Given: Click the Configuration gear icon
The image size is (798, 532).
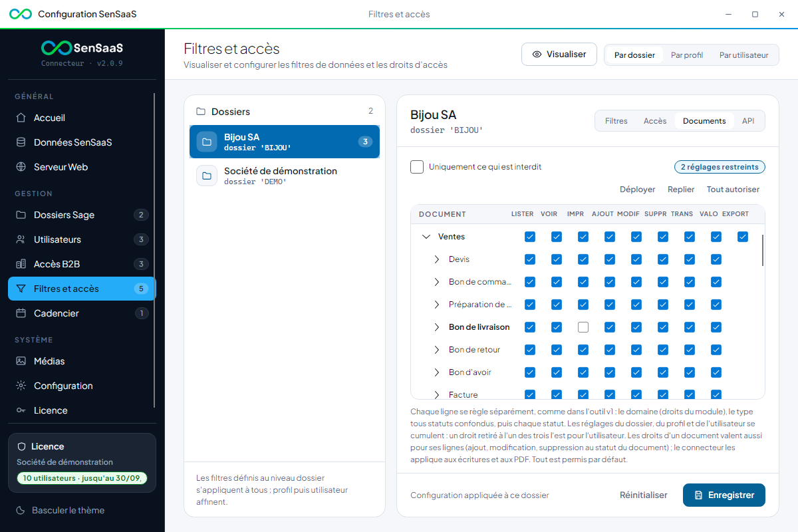Looking at the screenshot, I should tap(21, 386).
